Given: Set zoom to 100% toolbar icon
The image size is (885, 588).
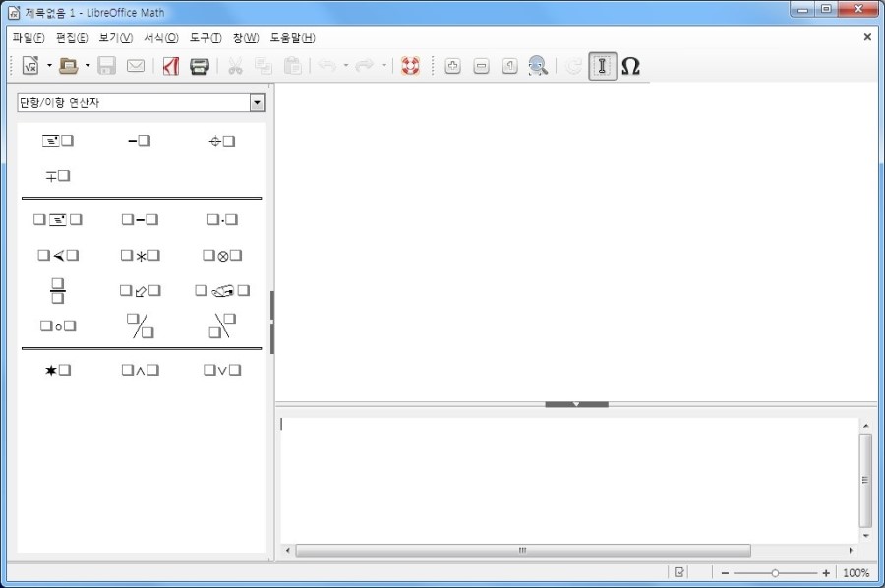Looking at the screenshot, I should [x=509, y=66].
